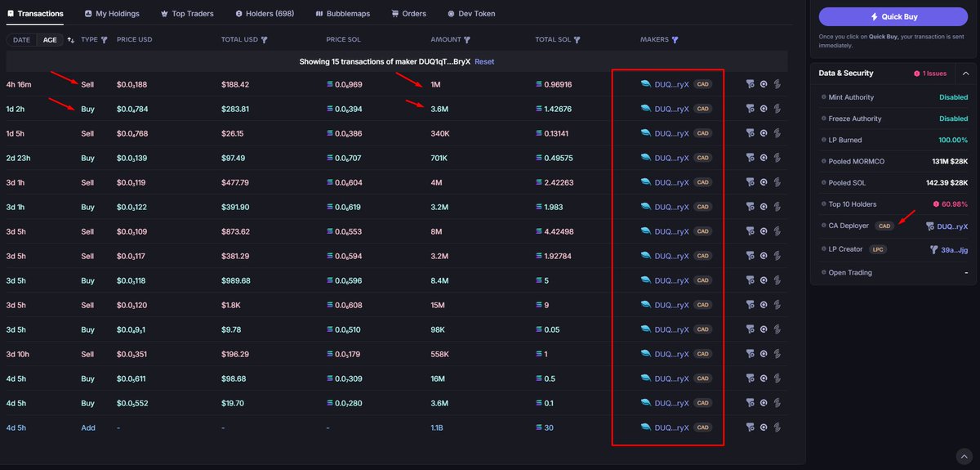The image size is (980, 470).
Task: Maker filter icon in the $9.78 row
Action: [x=750, y=329]
